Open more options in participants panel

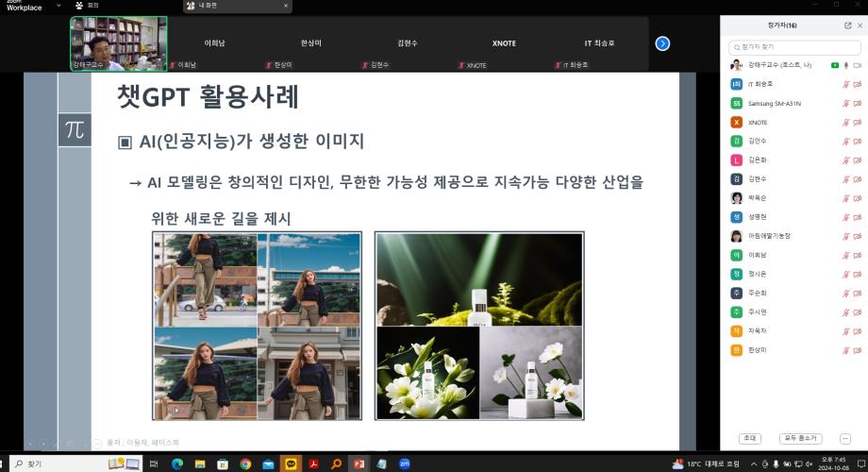844,439
